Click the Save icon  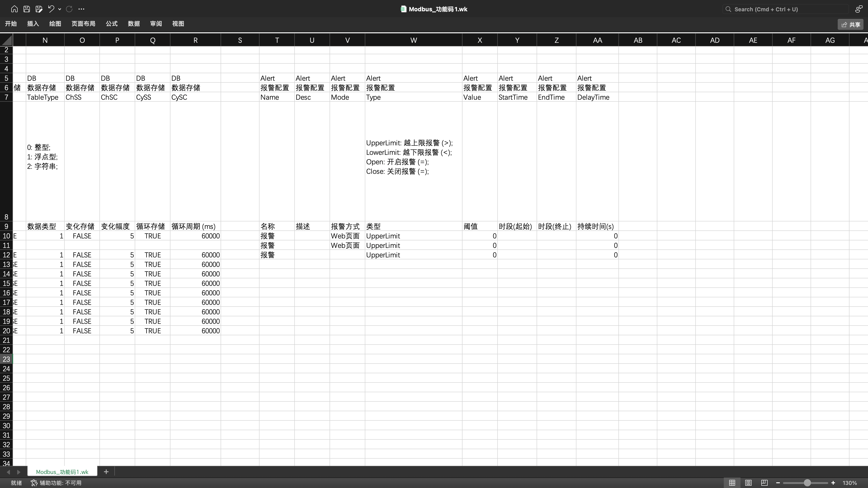(x=27, y=9)
